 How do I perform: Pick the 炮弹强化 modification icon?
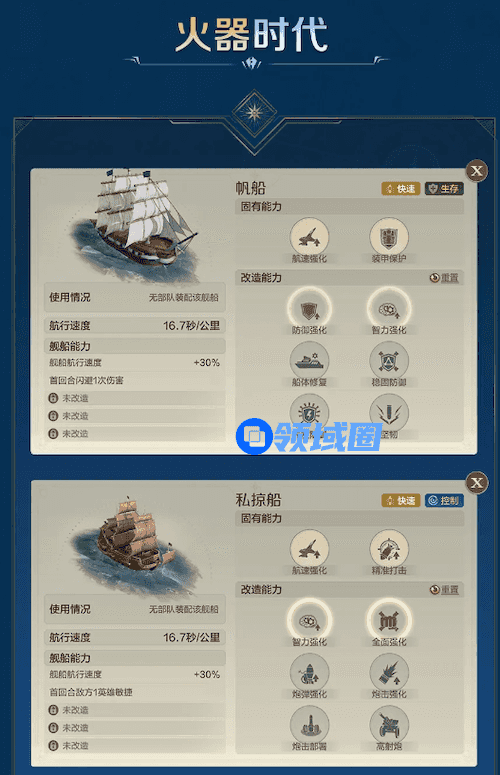pyautogui.click(x=309, y=673)
